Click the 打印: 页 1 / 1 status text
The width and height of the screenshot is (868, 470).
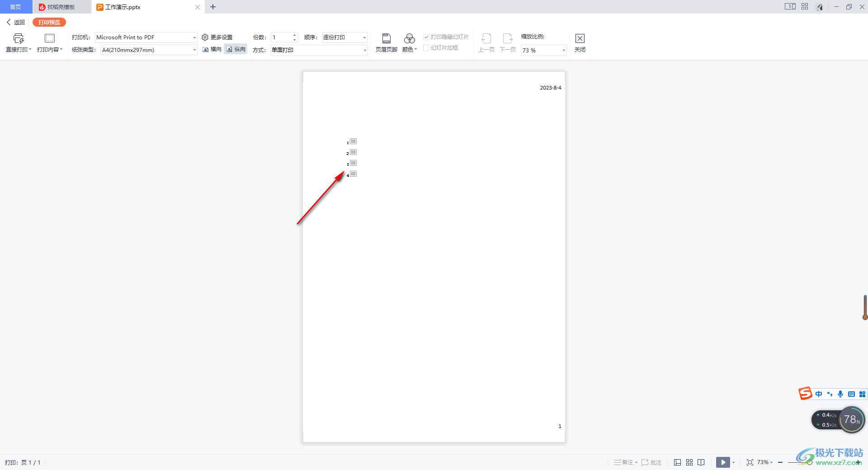[23, 462]
